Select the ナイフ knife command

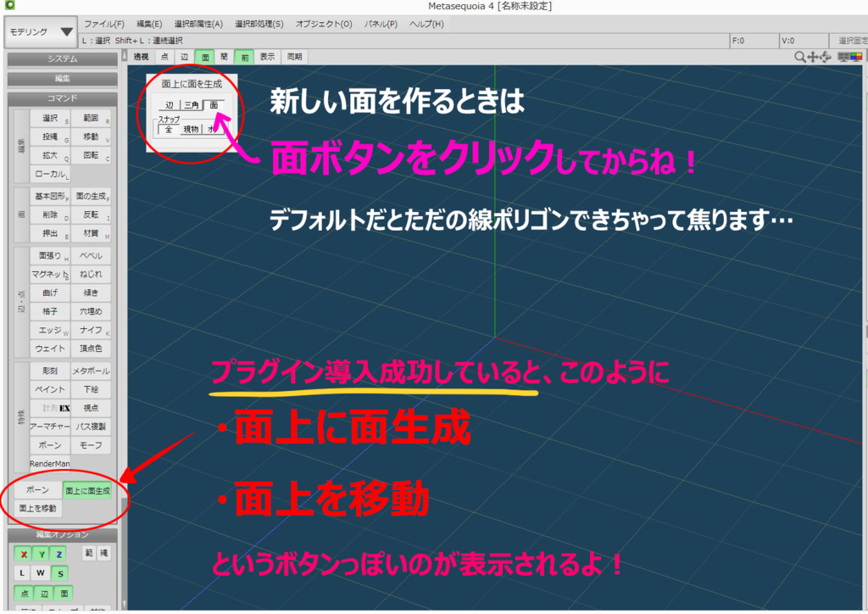click(91, 330)
